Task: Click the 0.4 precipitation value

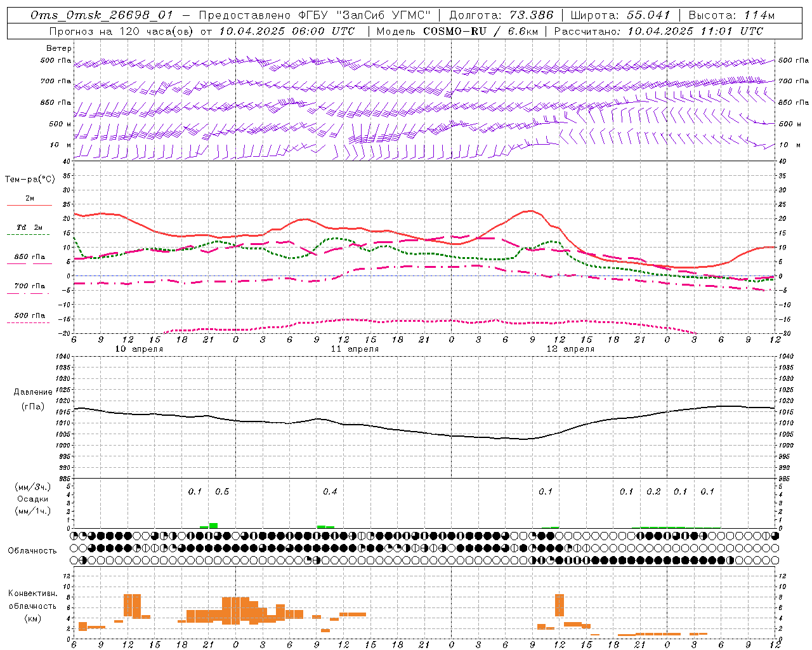Action: tap(330, 491)
